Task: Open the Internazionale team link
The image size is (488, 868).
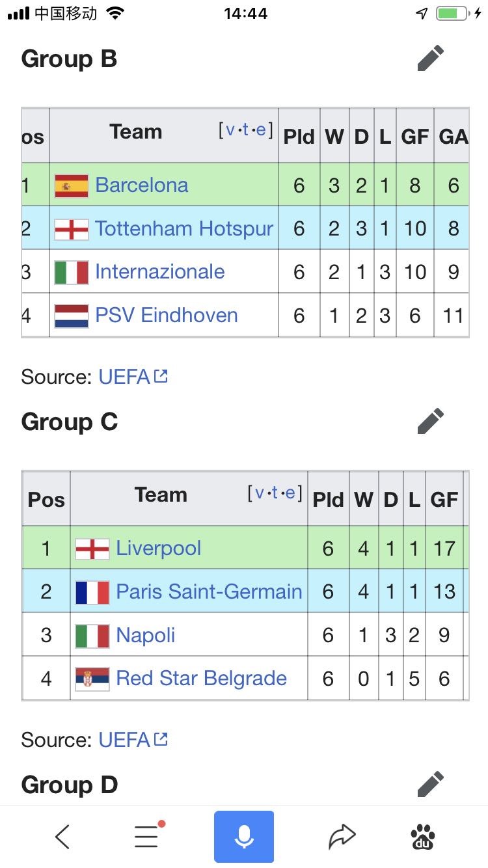Action: tap(160, 271)
